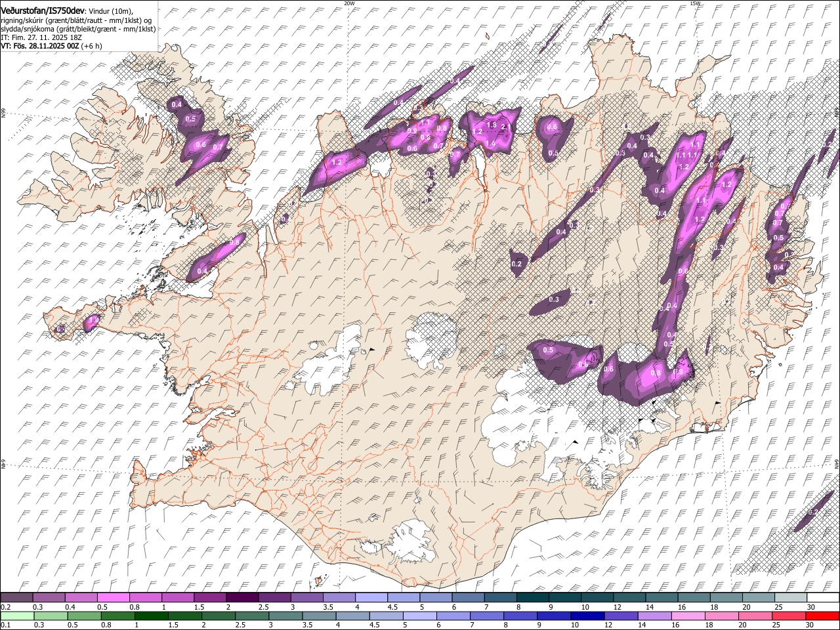Select pale grey legend swatch at 25, purple row
This screenshot has height=630, width=840.
(790, 598)
